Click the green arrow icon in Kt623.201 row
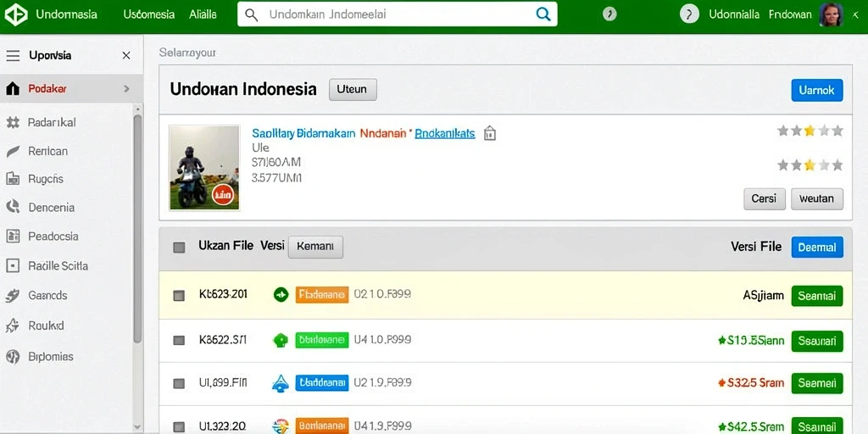This screenshot has width=868, height=434. coord(281,295)
